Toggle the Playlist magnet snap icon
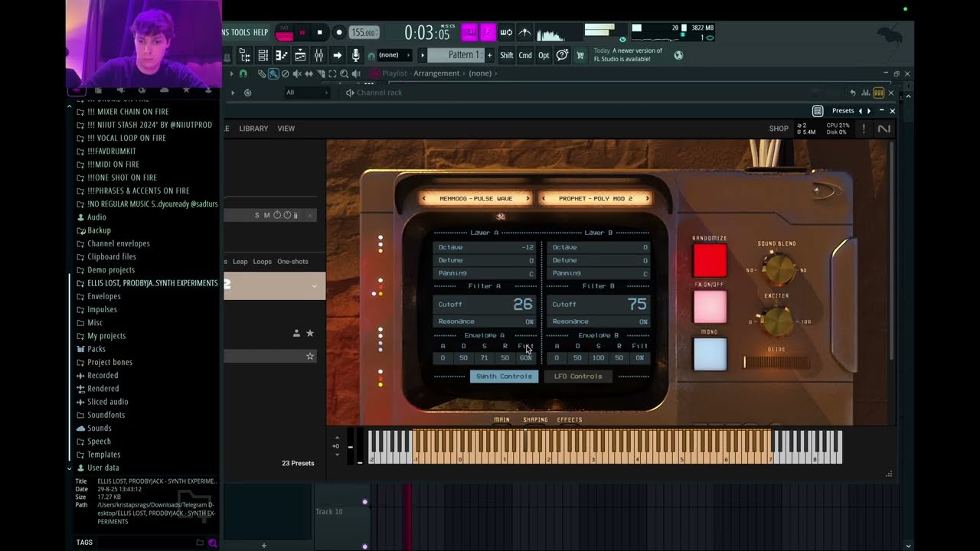Image resolution: width=980 pixels, height=551 pixels. [x=243, y=73]
